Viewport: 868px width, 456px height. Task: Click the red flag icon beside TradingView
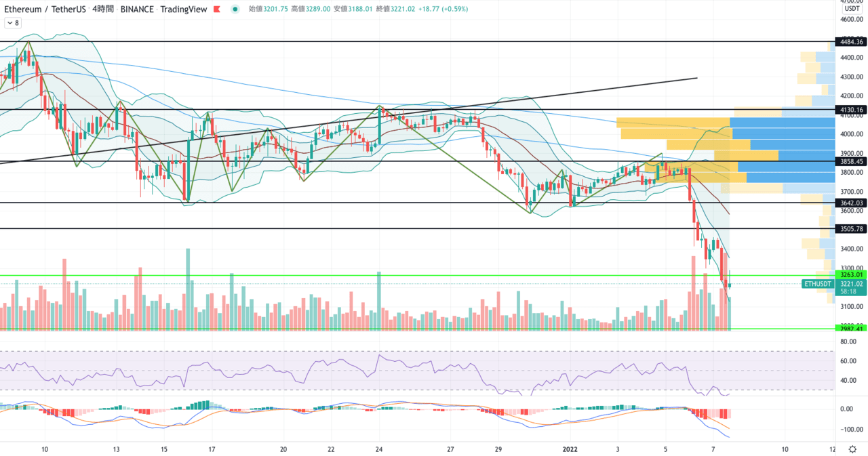(218, 9)
